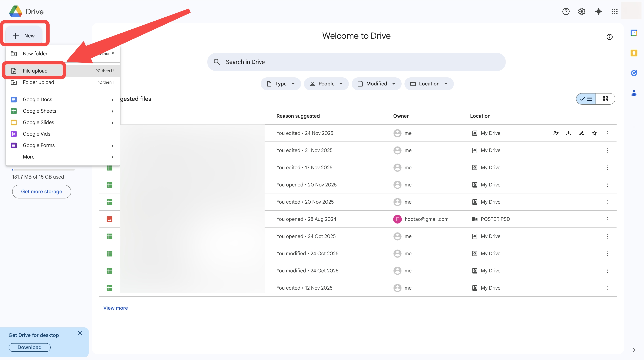The height and width of the screenshot is (360, 644).
Task: Star the first suggested file
Action: pyautogui.click(x=594, y=133)
